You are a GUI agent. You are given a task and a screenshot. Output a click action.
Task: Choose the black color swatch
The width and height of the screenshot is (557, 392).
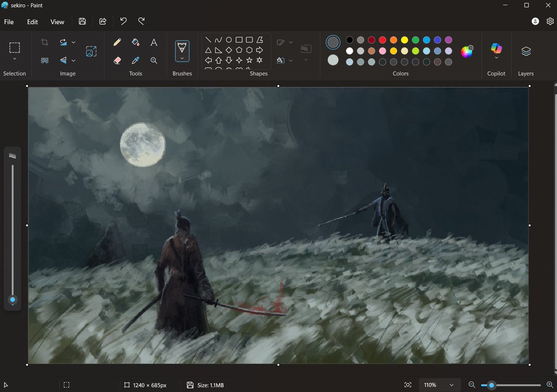point(350,40)
